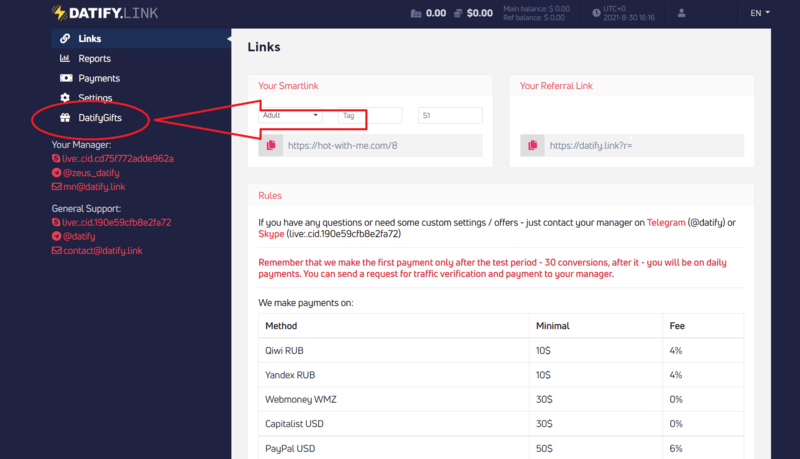Viewport: 800px width, 459px height.
Task: Click the Settings gear icon
Action: pyautogui.click(x=65, y=97)
